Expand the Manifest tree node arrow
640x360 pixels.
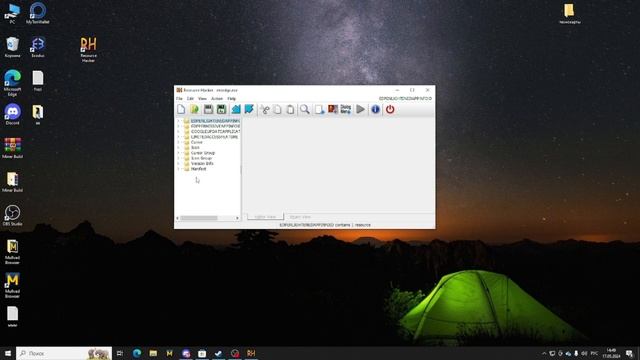(178, 169)
